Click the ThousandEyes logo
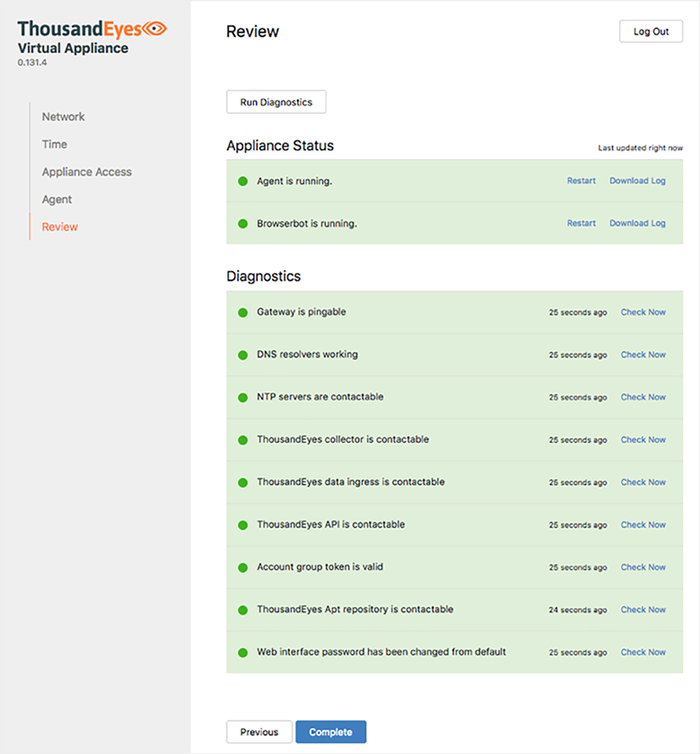 [x=92, y=29]
